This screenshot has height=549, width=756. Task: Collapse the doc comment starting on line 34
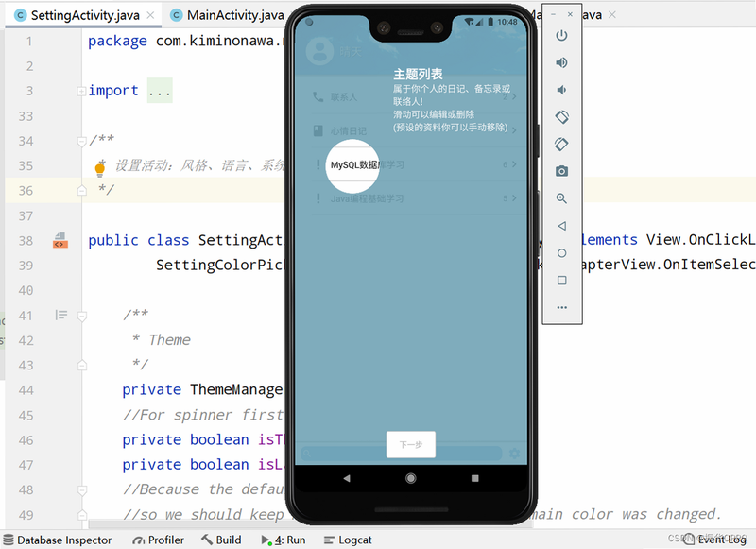[x=81, y=141]
